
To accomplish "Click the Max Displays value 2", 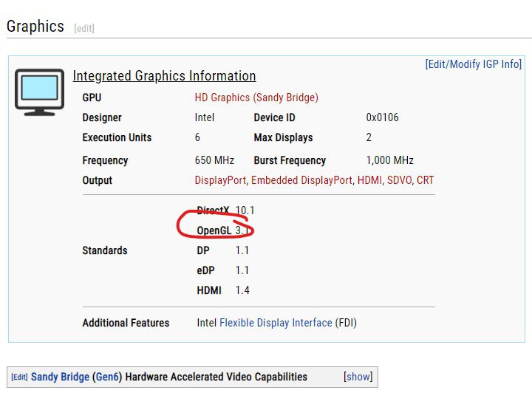I will pos(369,137).
